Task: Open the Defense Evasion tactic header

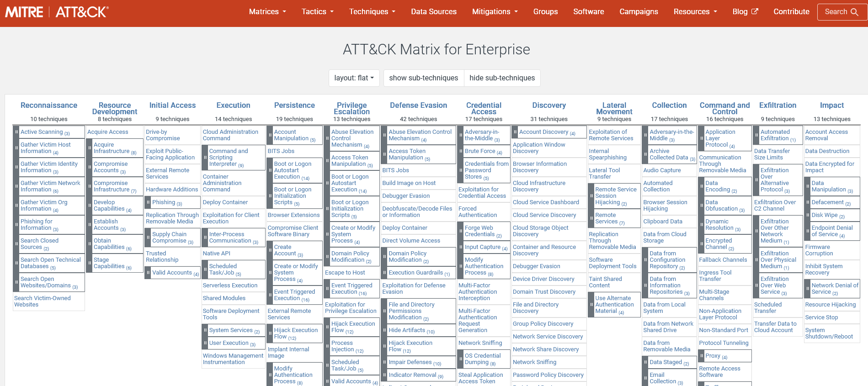Action: point(418,106)
